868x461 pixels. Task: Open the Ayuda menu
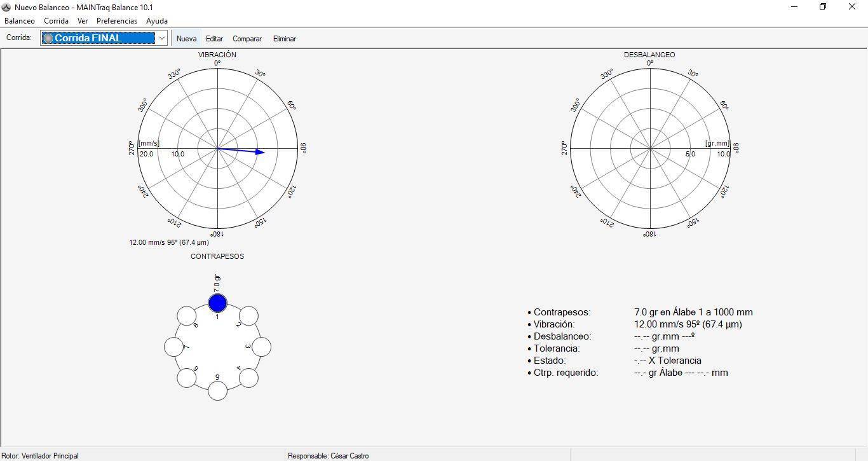(x=156, y=20)
